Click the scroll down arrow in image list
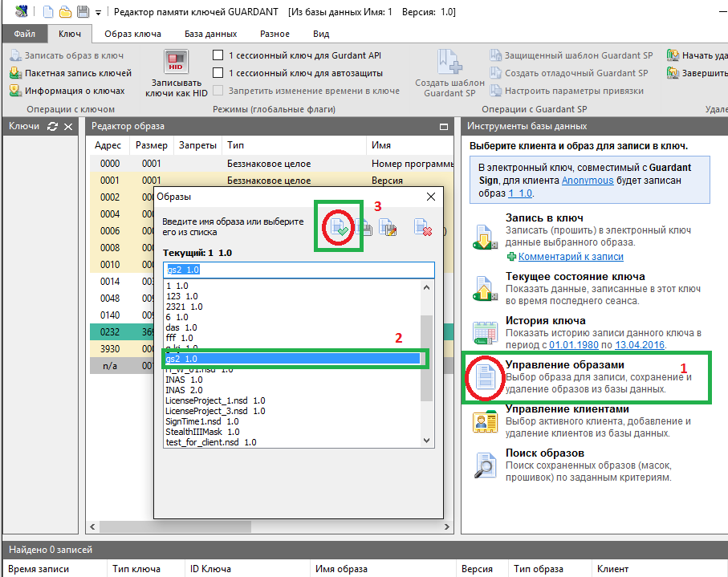 tap(427, 441)
